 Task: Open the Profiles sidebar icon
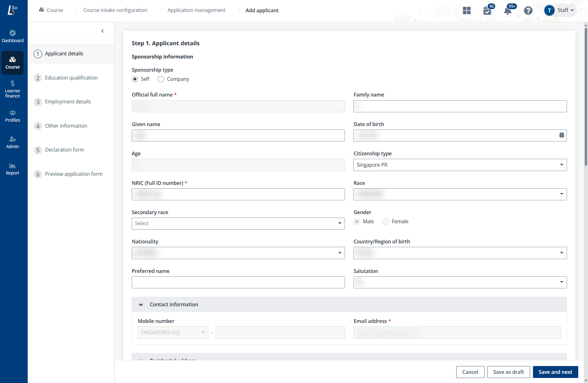[13, 116]
